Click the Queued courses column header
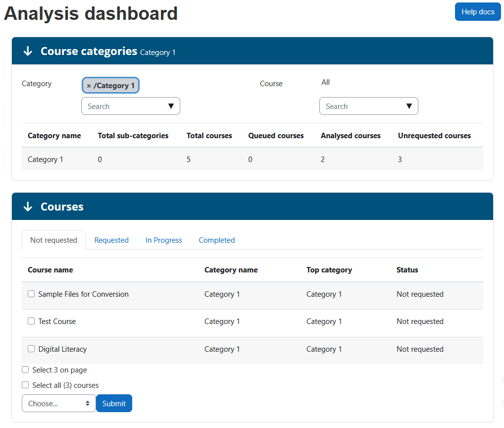 point(276,136)
